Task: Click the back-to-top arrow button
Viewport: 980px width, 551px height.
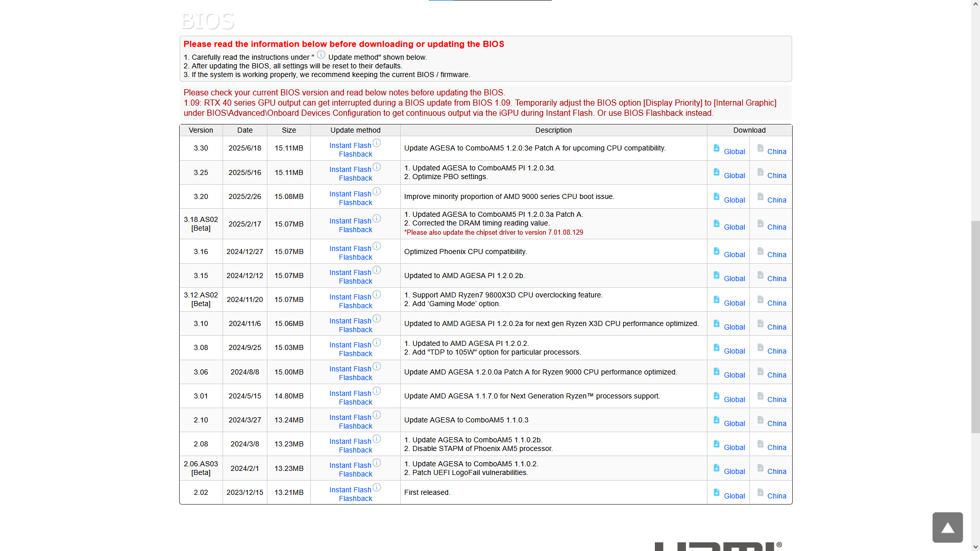Action: 947,527
